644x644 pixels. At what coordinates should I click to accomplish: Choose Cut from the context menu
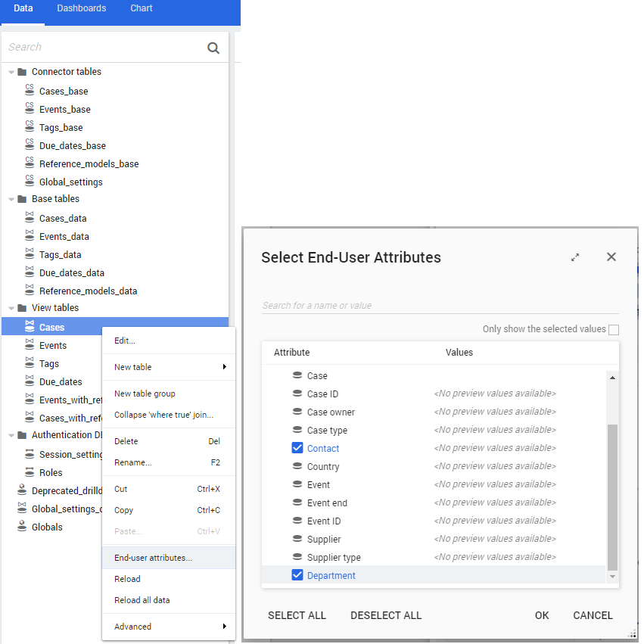point(169,489)
